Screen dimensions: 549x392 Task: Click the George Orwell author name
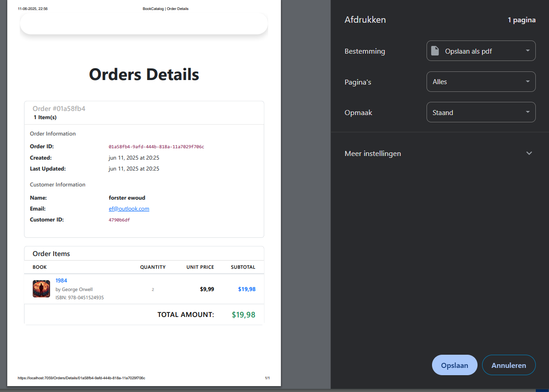click(x=77, y=289)
